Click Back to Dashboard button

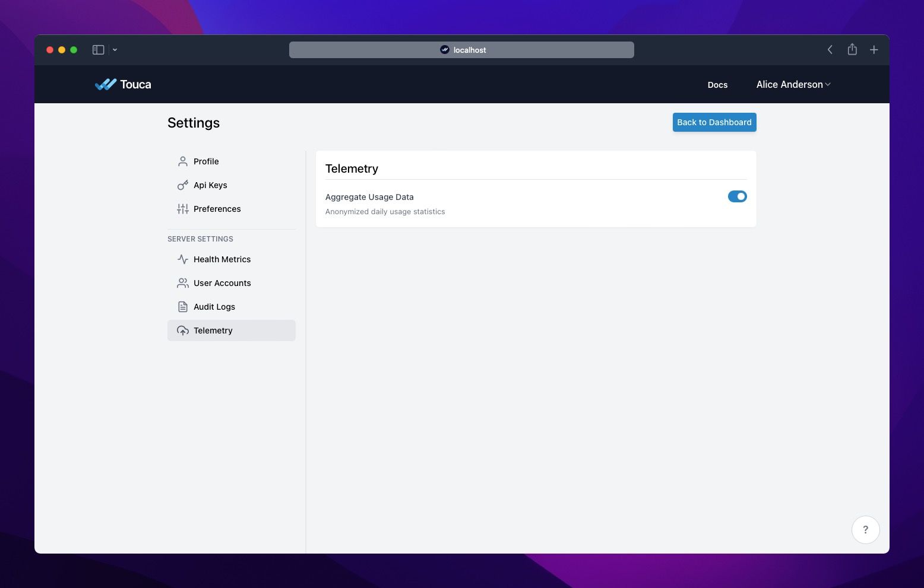[x=714, y=122]
